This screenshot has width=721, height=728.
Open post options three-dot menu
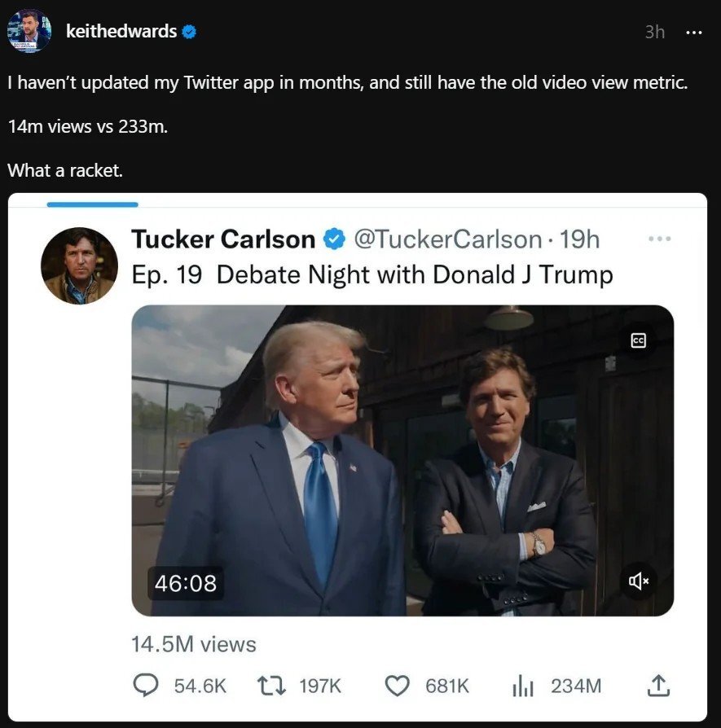693,32
